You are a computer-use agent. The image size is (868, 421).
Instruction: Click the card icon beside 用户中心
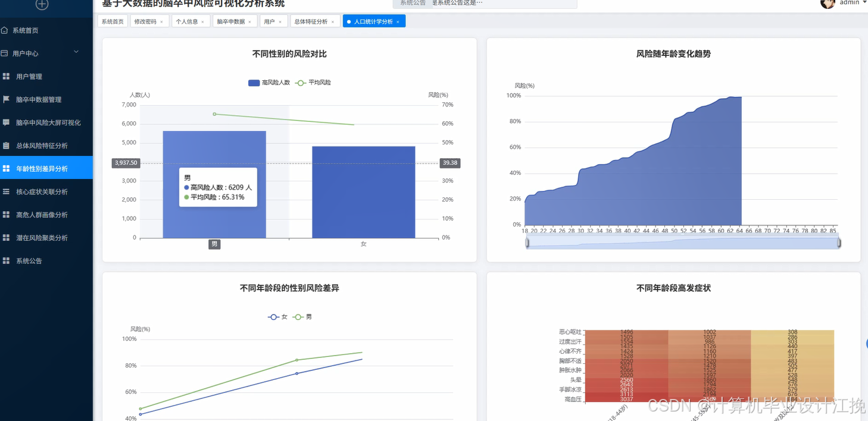[x=5, y=54]
